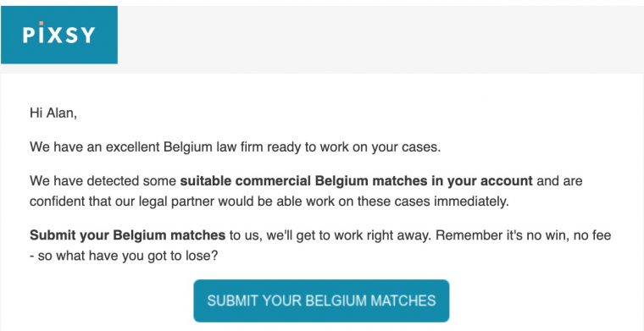Click the 'Hi Alan,' greeting line
This screenshot has height=331, width=644.
[x=53, y=113]
